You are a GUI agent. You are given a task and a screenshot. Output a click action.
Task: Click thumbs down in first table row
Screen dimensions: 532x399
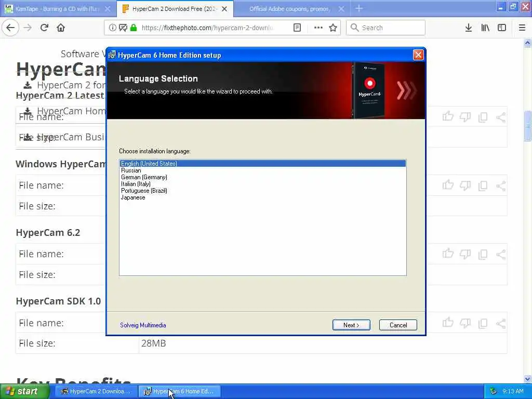(465, 117)
